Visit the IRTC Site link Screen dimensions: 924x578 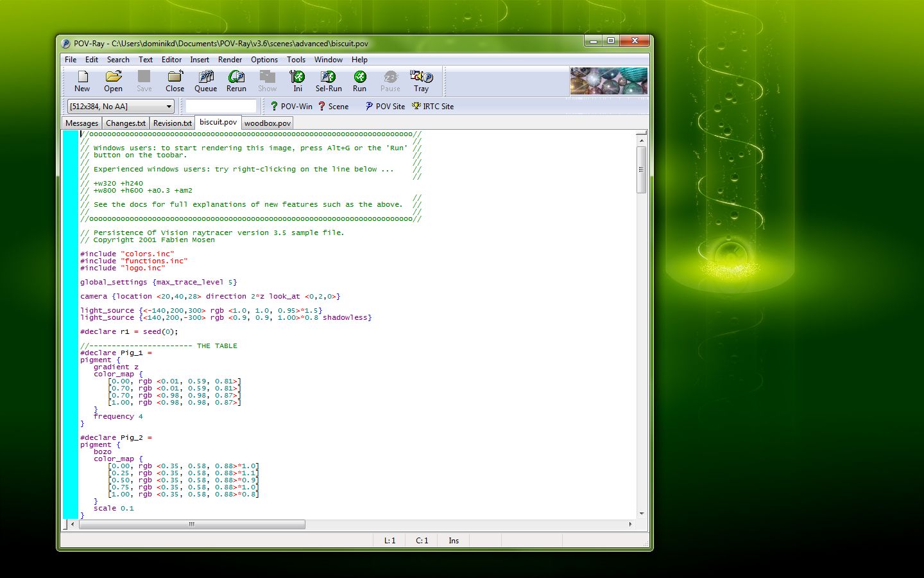click(x=432, y=106)
